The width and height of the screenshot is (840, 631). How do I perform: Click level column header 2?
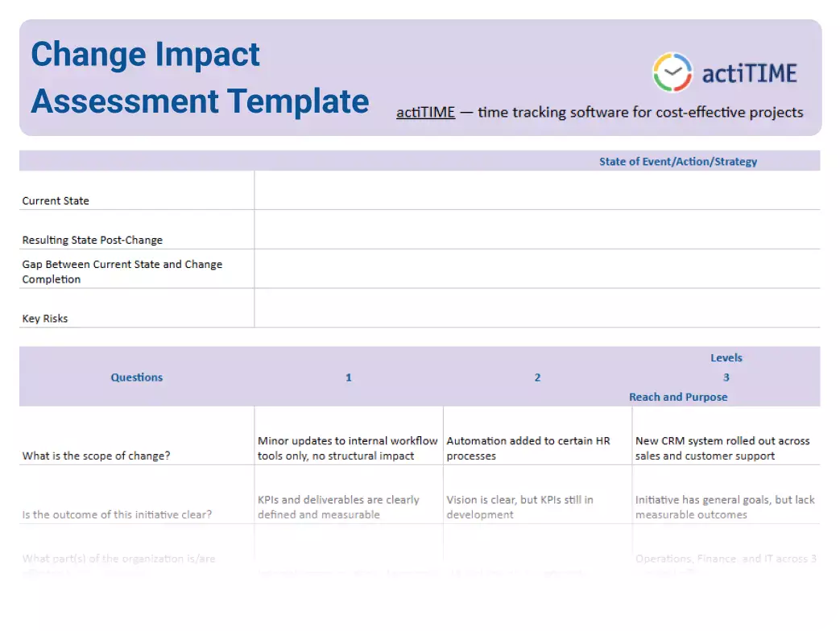click(536, 377)
